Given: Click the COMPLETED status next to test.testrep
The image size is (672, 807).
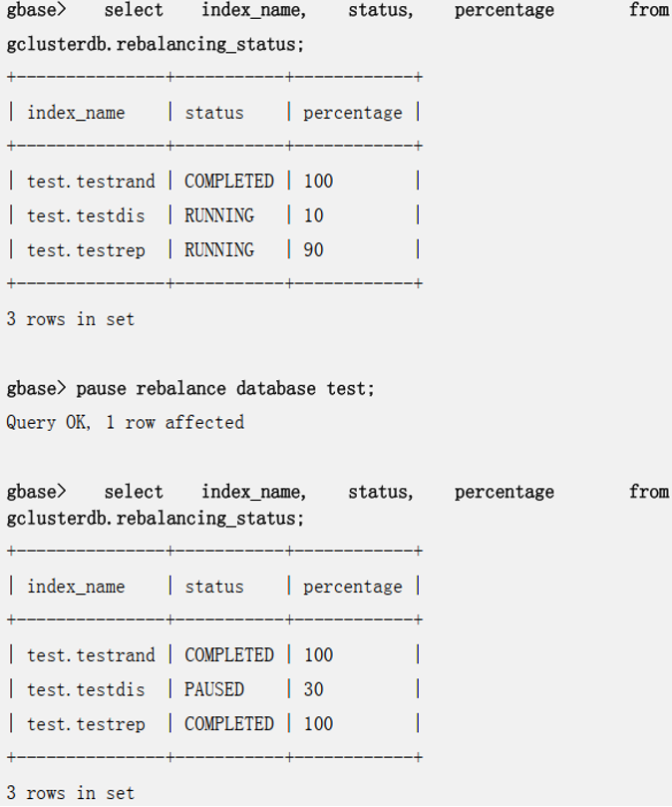Looking at the screenshot, I should click(228, 723).
